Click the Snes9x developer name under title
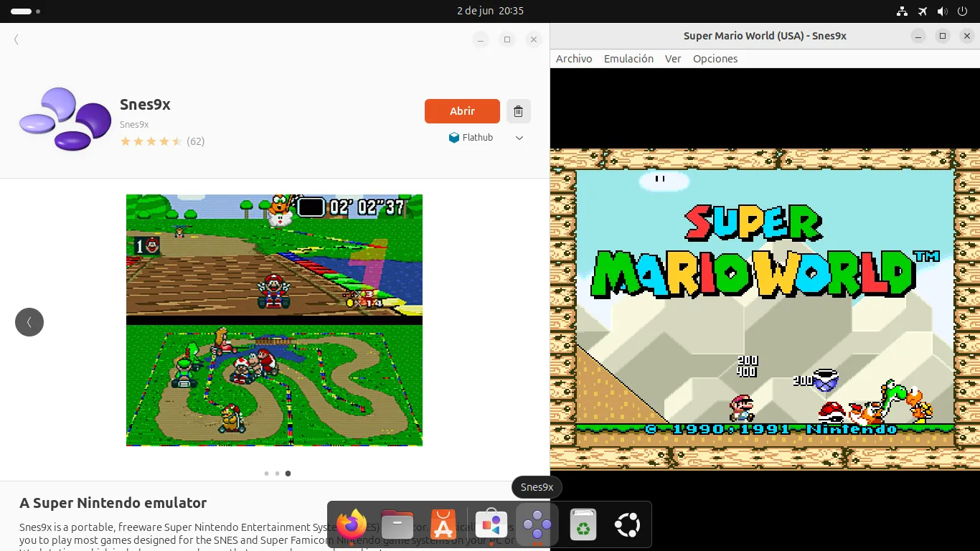The image size is (980, 551). click(x=134, y=125)
